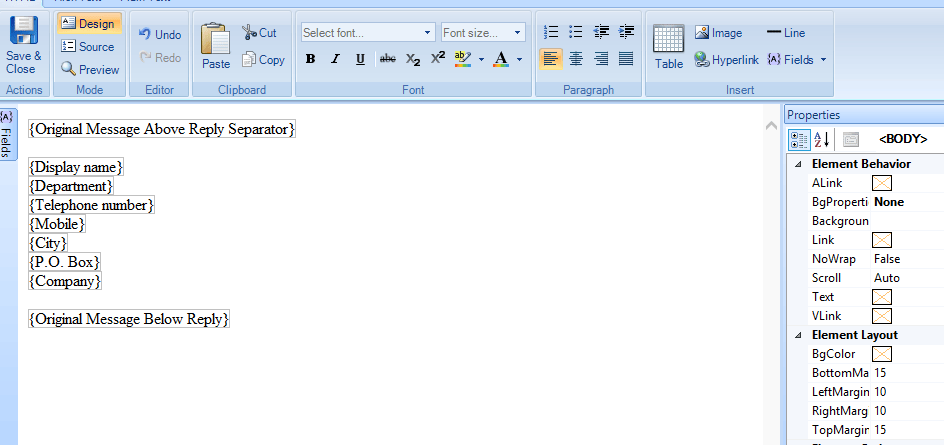Copy the selected content
Viewport: 944px width, 445px height.
pyautogui.click(x=263, y=60)
